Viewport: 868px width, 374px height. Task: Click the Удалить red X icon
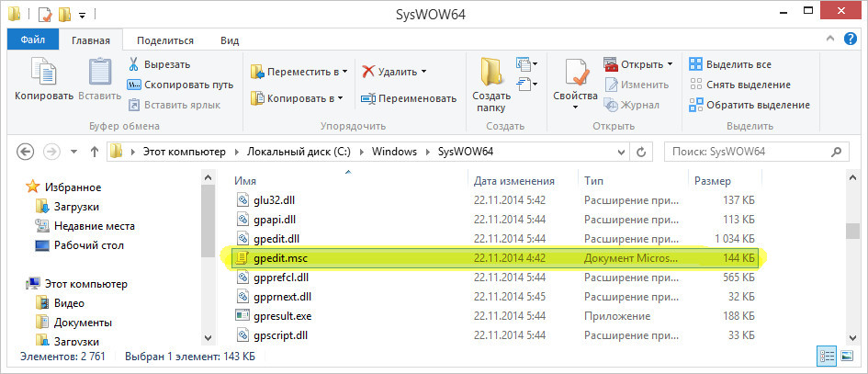click(368, 71)
